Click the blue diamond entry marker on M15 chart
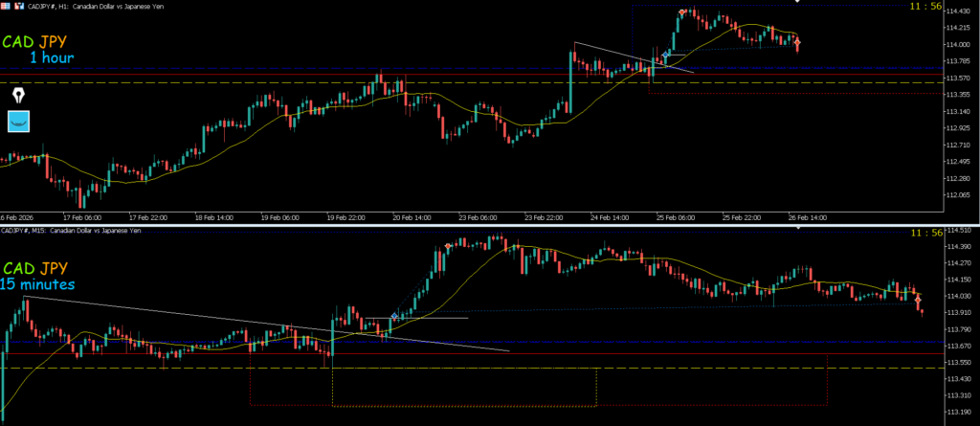Viewport: 980px width, 426px height. [x=394, y=316]
